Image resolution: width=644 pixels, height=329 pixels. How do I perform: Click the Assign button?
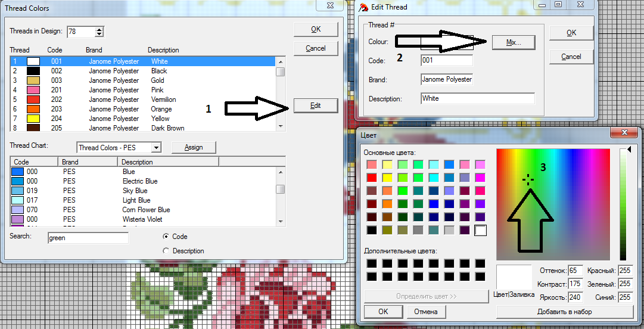coord(194,147)
